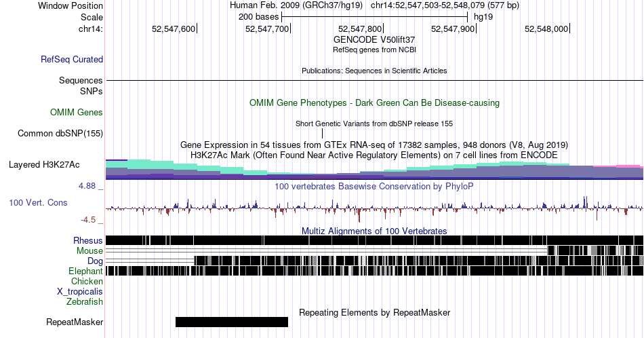Viewport: 644px width, 338px height.
Task: Open the RefSeq Curated track label
Action: (x=72, y=60)
